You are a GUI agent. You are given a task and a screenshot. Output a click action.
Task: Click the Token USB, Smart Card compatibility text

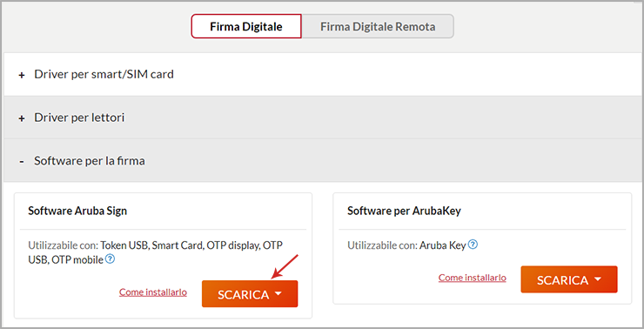pos(151,245)
